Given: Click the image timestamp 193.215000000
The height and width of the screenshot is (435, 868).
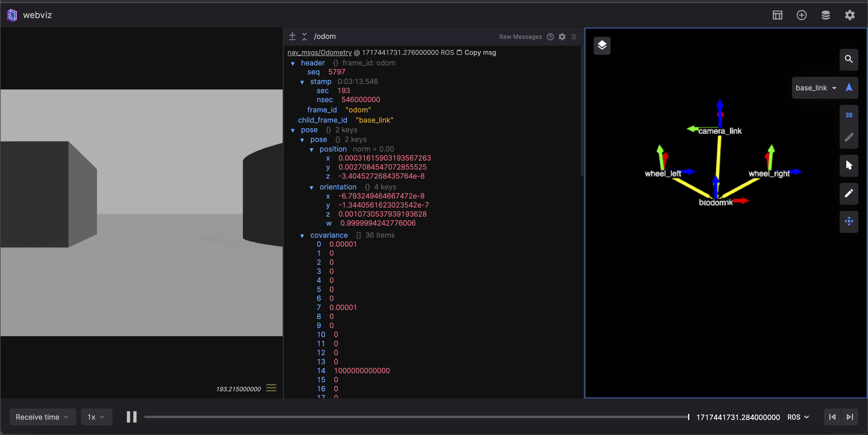Looking at the screenshot, I should pyautogui.click(x=238, y=389).
